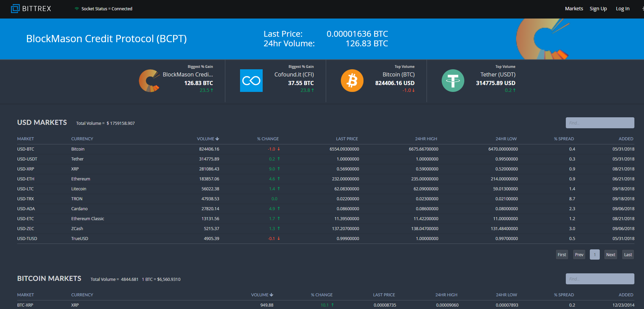Image resolution: width=644 pixels, height=309 pixels.
Task: Open the USD-LTC market
Action: 25,189
